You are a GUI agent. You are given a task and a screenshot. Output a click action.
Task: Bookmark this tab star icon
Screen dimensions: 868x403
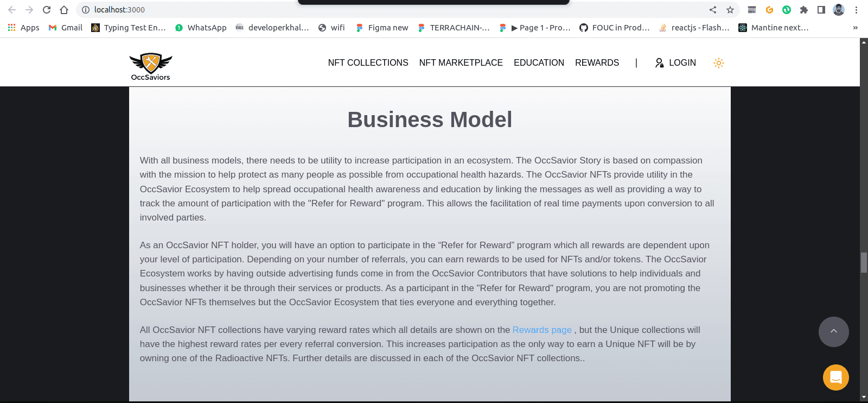(730, 10)
